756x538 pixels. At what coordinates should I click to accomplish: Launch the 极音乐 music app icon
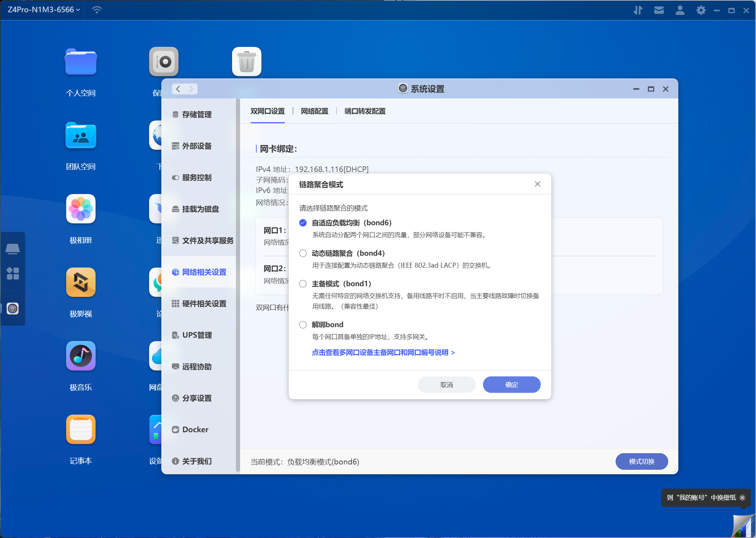coord(81,356)
